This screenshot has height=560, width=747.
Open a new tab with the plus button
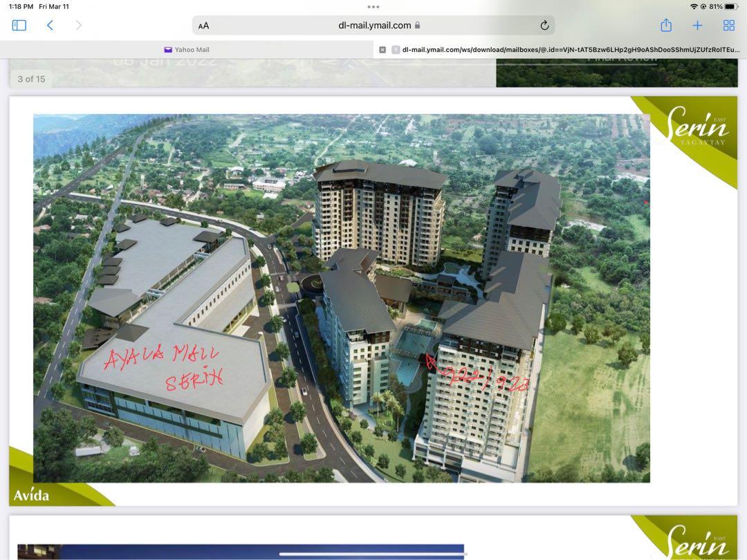[x=697, y=25]
